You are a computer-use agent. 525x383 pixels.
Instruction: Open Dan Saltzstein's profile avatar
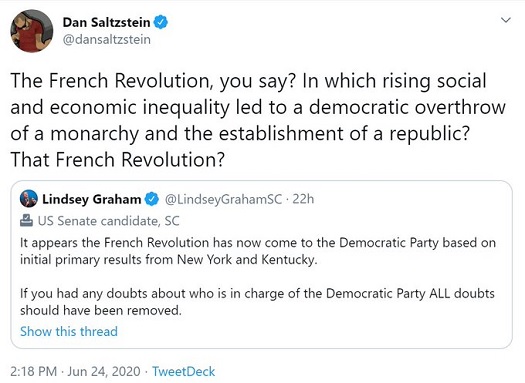32,31
